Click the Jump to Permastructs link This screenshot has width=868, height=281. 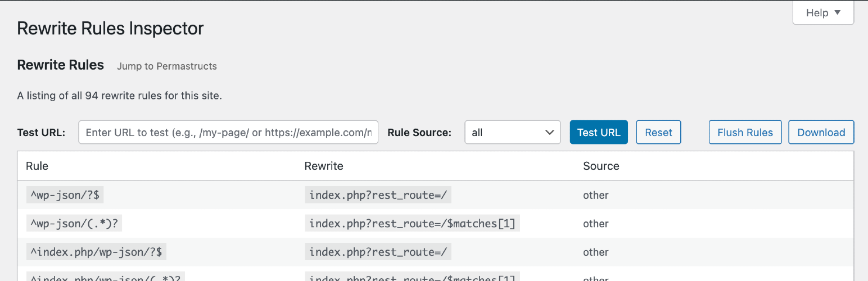point(167,66)
